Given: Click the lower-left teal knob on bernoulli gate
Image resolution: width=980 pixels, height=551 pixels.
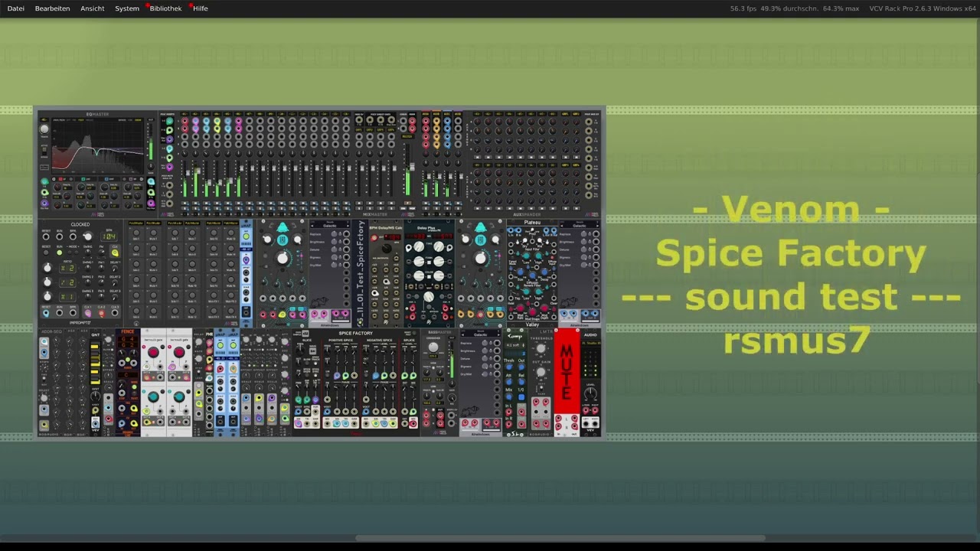Looking at the screenshot, I should pos(153,396).
